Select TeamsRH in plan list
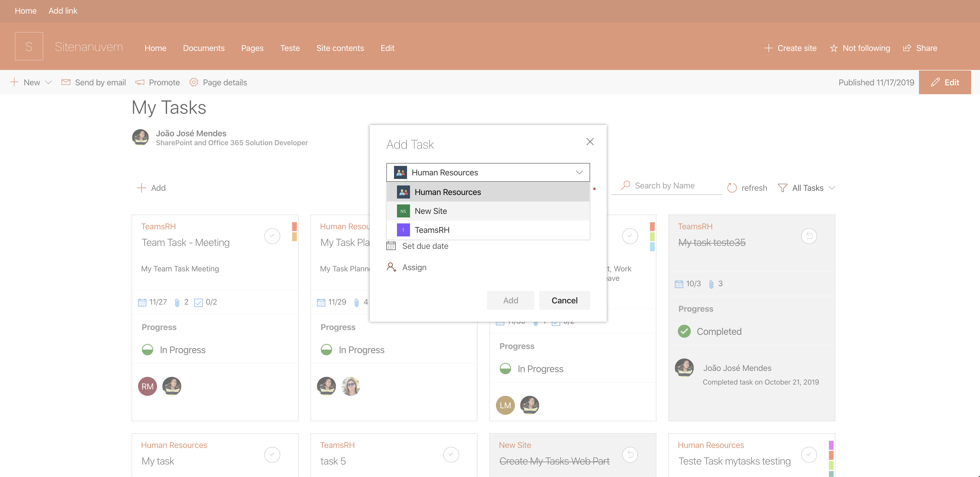 [x=488, y=230]
